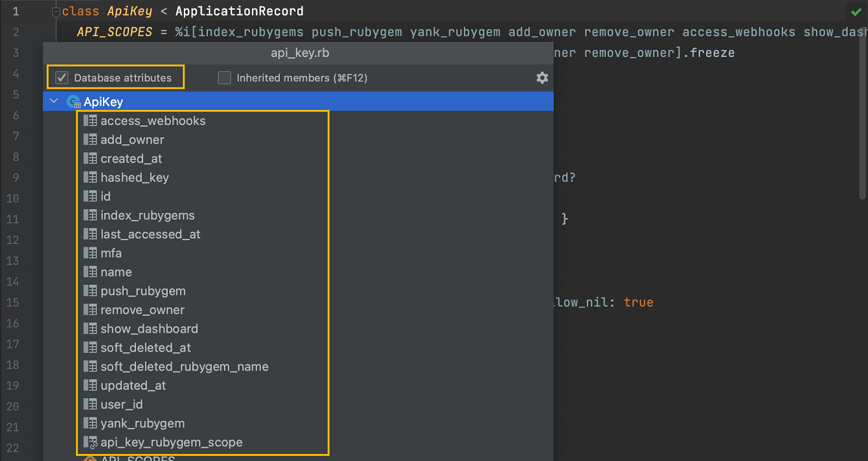Enable the Inherited members checkbox
The height and width of the screenshot is (461, 868).
224,78
